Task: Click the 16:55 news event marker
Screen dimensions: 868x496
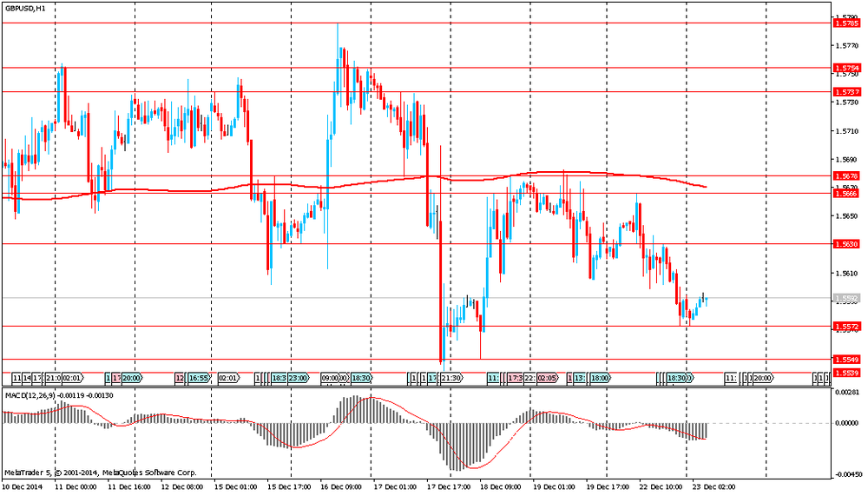Action: (x=200, y=379)
